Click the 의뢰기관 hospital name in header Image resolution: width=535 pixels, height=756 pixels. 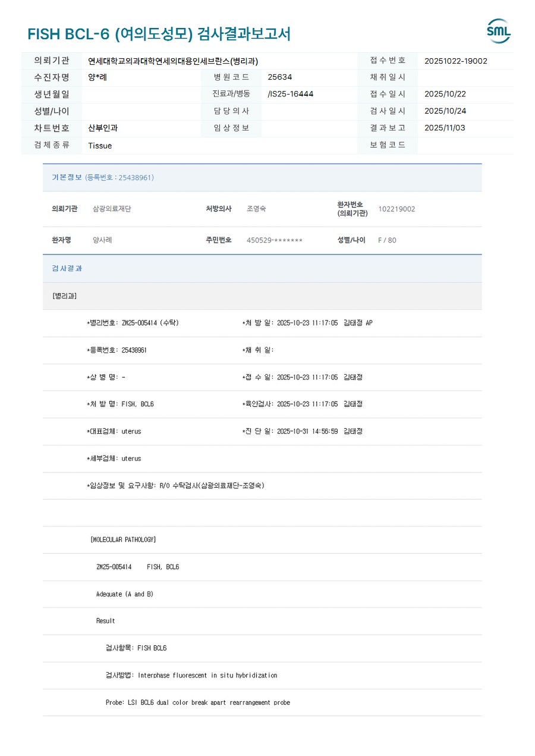pos(173,61)
